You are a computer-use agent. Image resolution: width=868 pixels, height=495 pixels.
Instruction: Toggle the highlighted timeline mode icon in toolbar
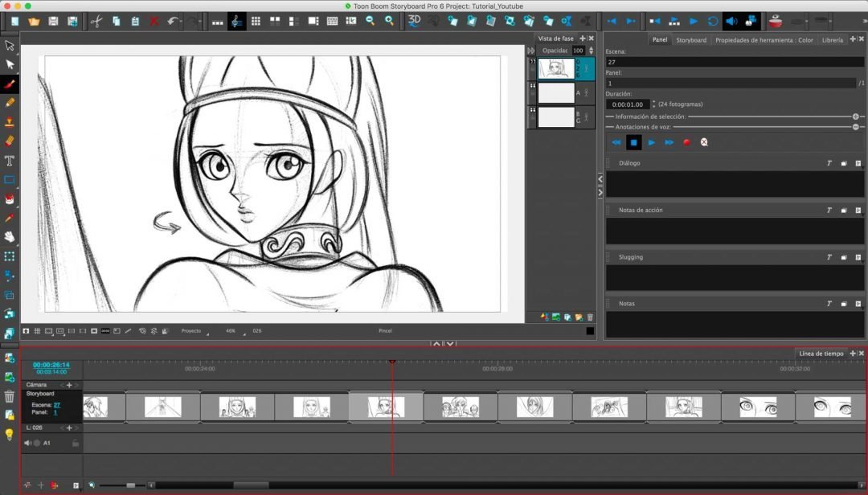coord(236,21)
